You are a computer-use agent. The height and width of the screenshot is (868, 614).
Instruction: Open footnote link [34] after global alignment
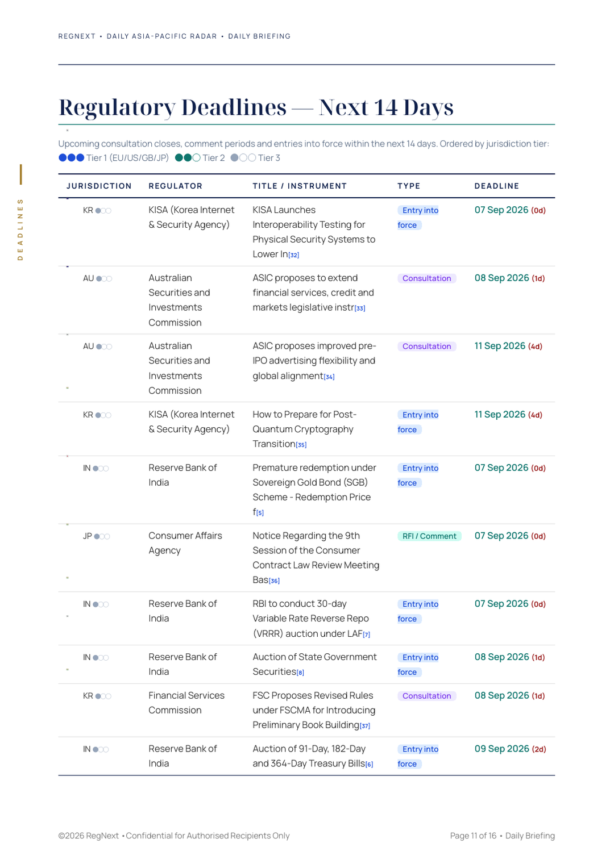(329, 377)
